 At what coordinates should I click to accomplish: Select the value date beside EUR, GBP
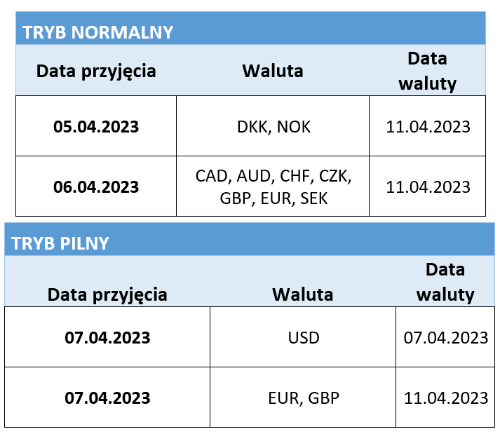pyautogui.click(x=446, y=398)
